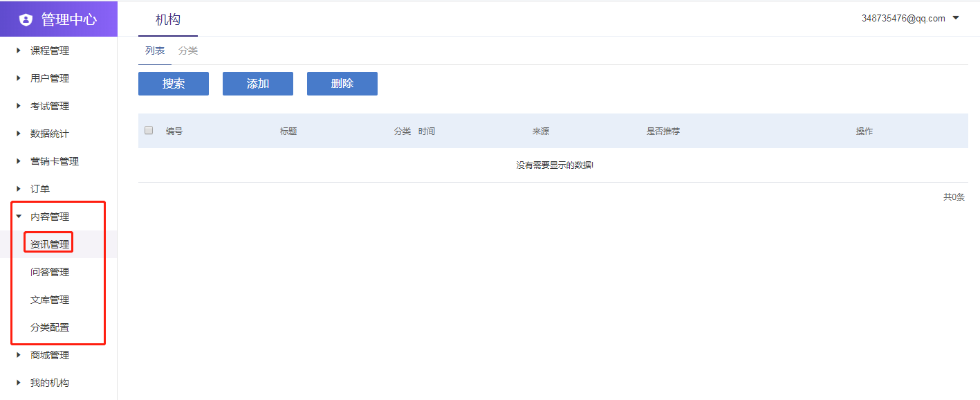
Task: Expand the 营销卡管理 sidebar section
Action: 54,161
